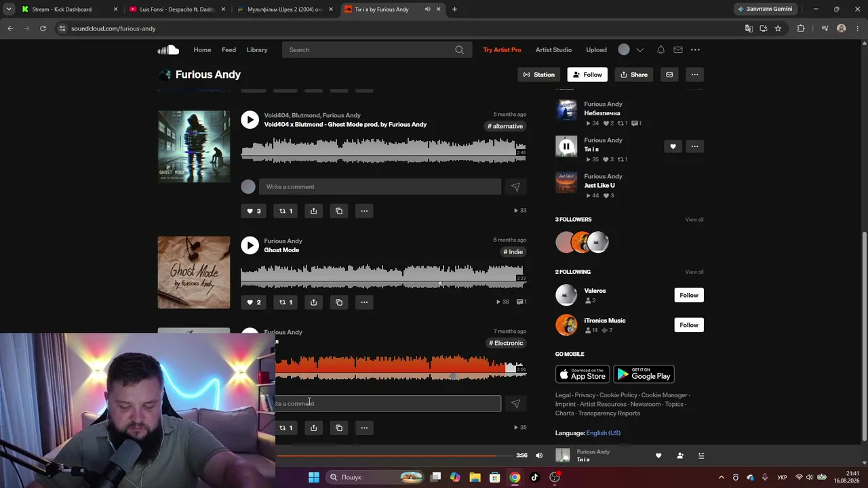The width and height of the screenshot is (868, 488).
Task: Open the header's three-dot settings menu
Action: (x=695, y=49)
